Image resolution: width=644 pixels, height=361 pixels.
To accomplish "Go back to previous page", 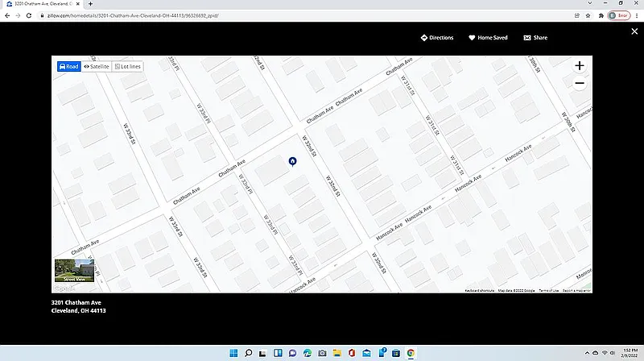I will click(7, 15).
